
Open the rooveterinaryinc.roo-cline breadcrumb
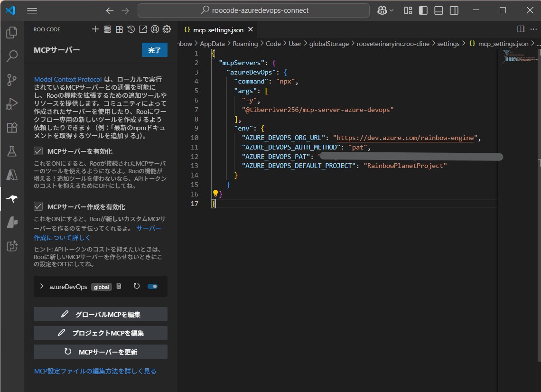point(393,44)
